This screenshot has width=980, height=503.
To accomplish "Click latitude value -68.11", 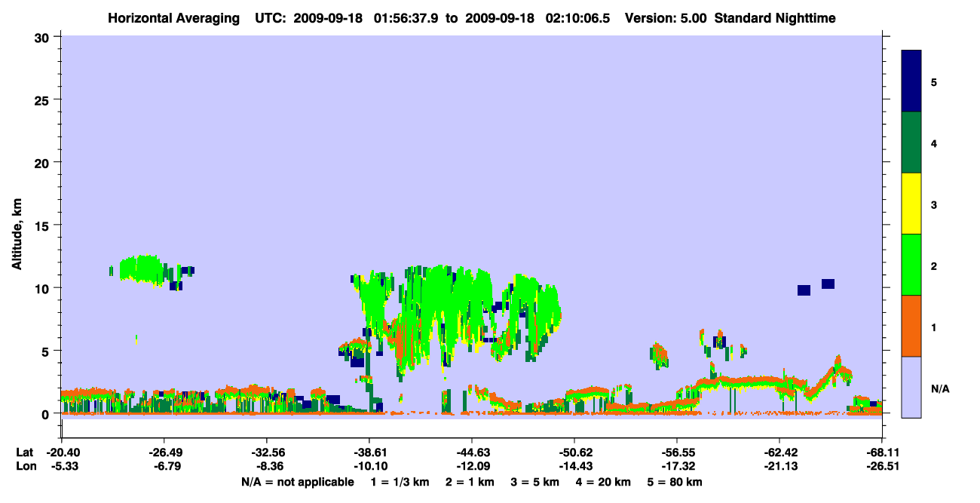I will [x=882, y=452].
